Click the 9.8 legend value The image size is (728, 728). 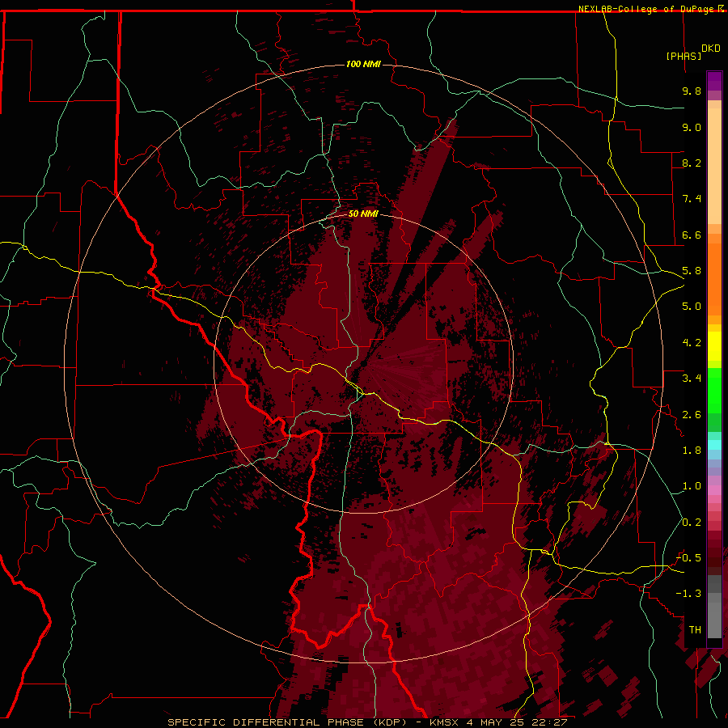(x=692, y=91)
